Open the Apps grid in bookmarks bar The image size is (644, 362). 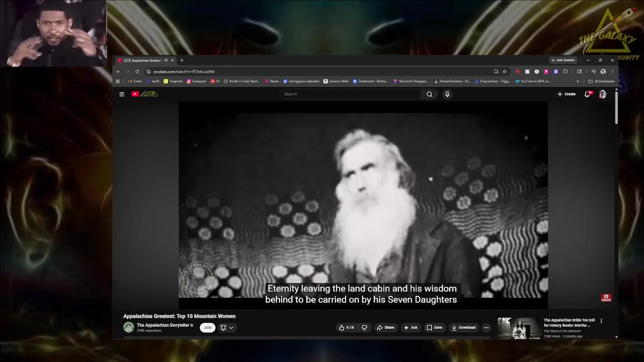(118, 81)
